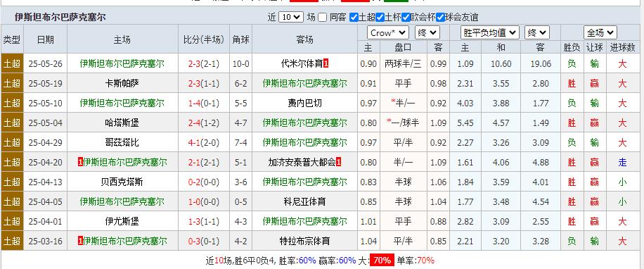Open the 哥兹塔比 team link
Image resolution: width=644 pixels, height=269 pixels.
pyautogui.click(x=122, y=143)
